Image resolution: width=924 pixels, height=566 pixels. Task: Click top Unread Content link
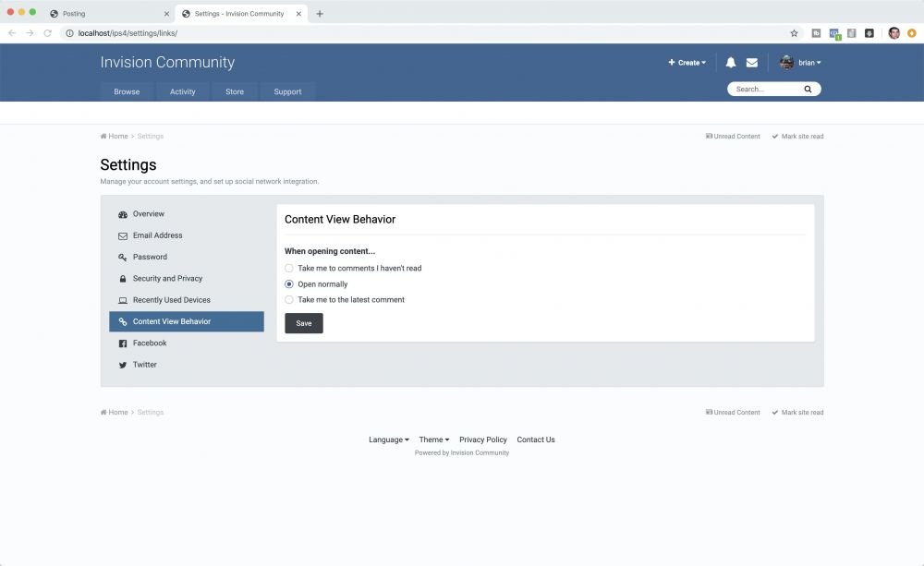pyautogui.click(x=733, y=136)
